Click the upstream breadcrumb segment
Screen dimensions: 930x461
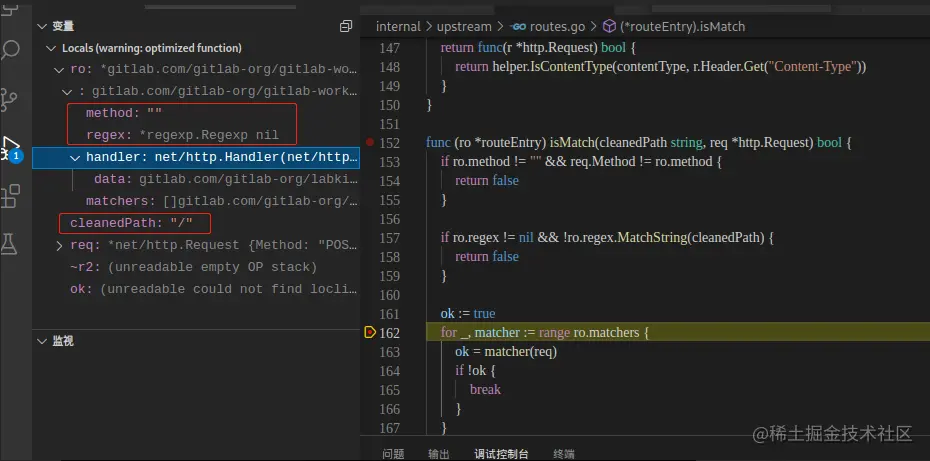point(464,27)
